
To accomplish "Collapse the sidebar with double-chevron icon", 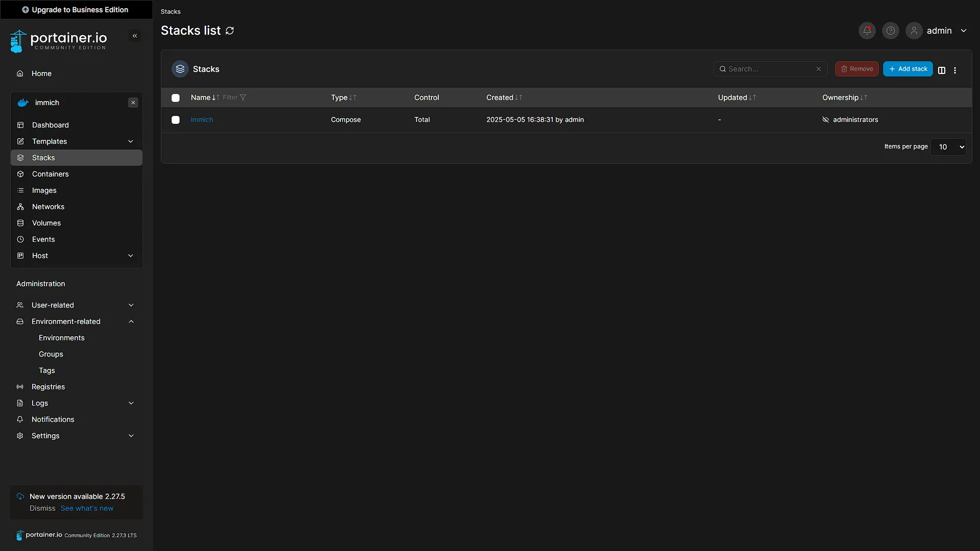I will 135,36.
